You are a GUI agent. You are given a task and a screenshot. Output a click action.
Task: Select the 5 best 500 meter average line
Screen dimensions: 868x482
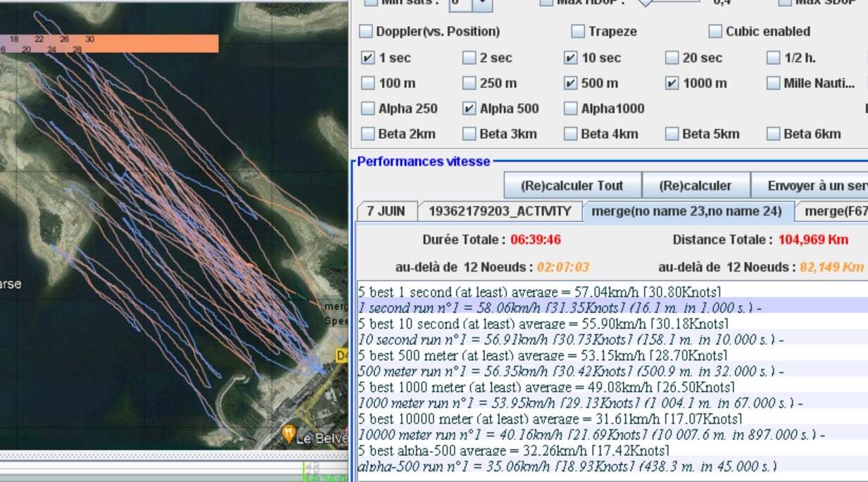tap(612, 355)
